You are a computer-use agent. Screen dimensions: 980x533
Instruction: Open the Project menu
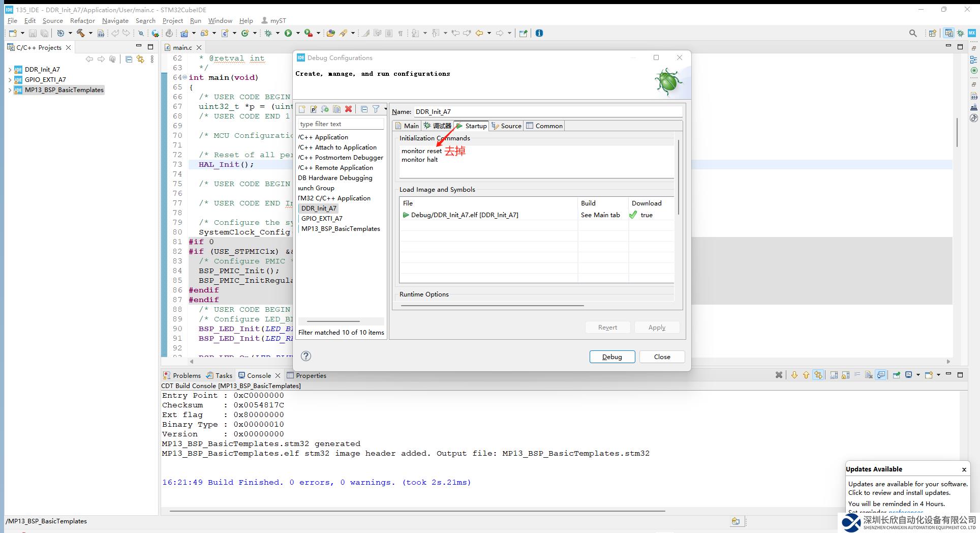[x=172, y=21]
